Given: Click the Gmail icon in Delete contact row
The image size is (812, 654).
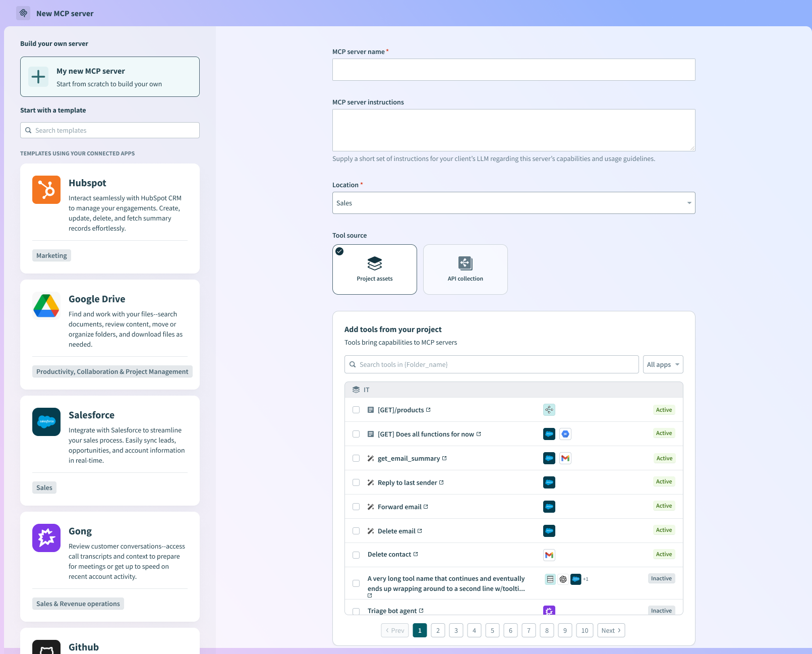Looking at the screenshot, I should pyautogui.click(x=549, y=555).
